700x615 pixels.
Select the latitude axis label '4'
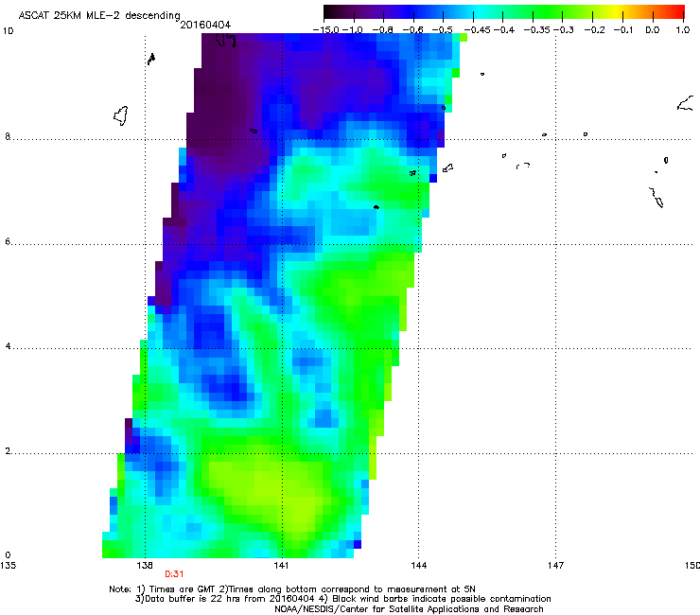[8, 346]
